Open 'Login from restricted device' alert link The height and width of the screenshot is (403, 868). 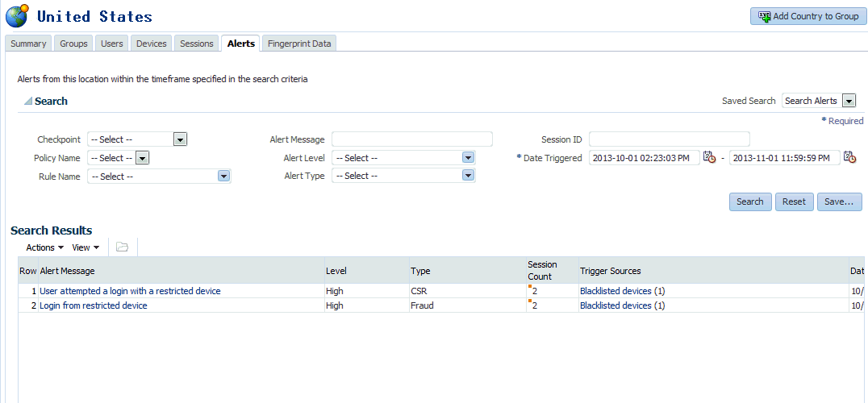coord(93,305)
